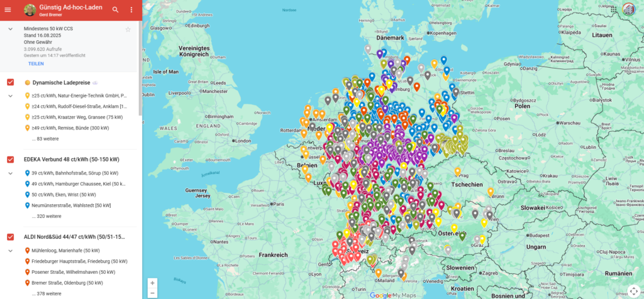
Task: Star this map as a favorite
Action: coord(128,29)
